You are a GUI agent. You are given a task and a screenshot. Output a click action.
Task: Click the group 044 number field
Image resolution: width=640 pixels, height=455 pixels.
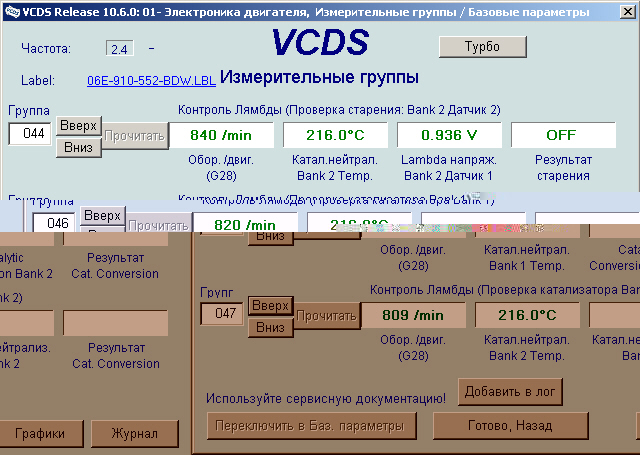(30, 133)
